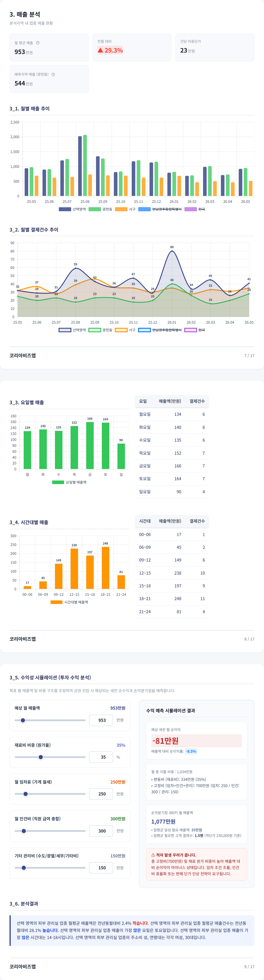264x980 pixels.
Task: Click the 토 bar labeled 164
Action: click(106, 446)
